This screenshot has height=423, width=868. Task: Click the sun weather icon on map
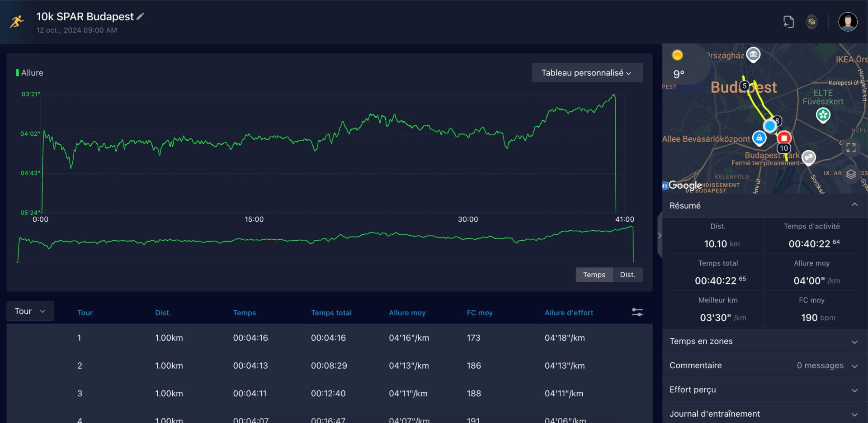coord(677,55)
